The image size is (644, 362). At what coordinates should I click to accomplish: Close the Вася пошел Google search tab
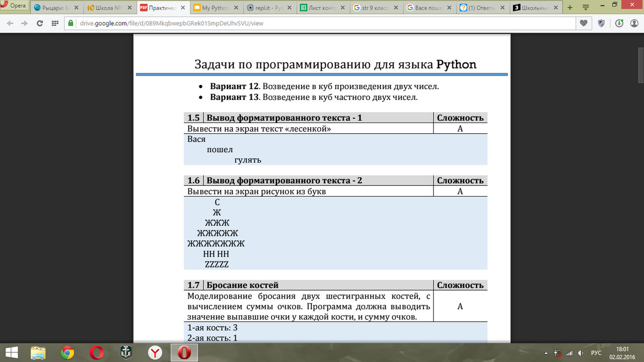(x=449, y=9)
